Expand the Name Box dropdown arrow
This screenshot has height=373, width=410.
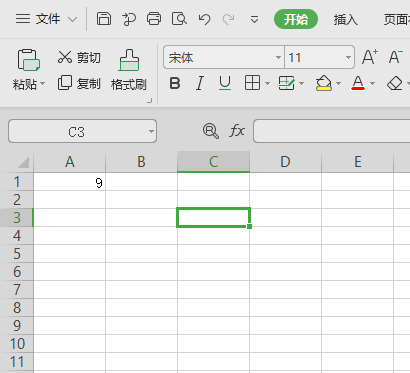pos(151,131)
